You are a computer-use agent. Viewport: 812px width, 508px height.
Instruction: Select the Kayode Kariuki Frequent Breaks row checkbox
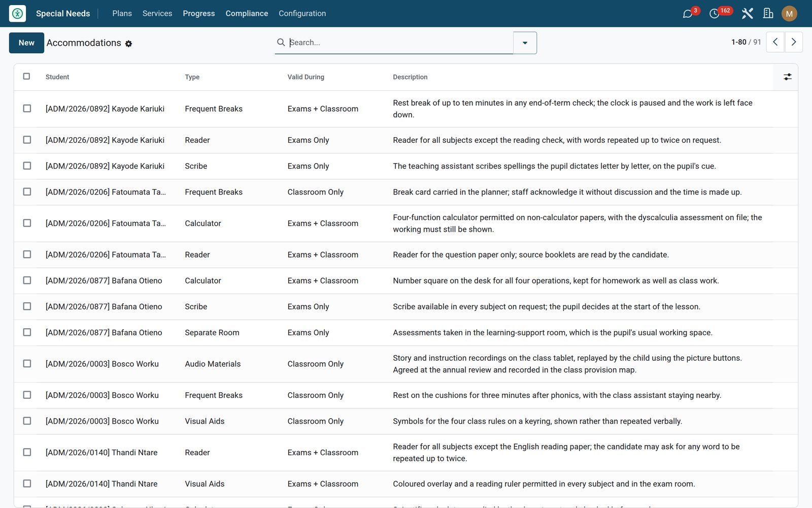point(27,108)
